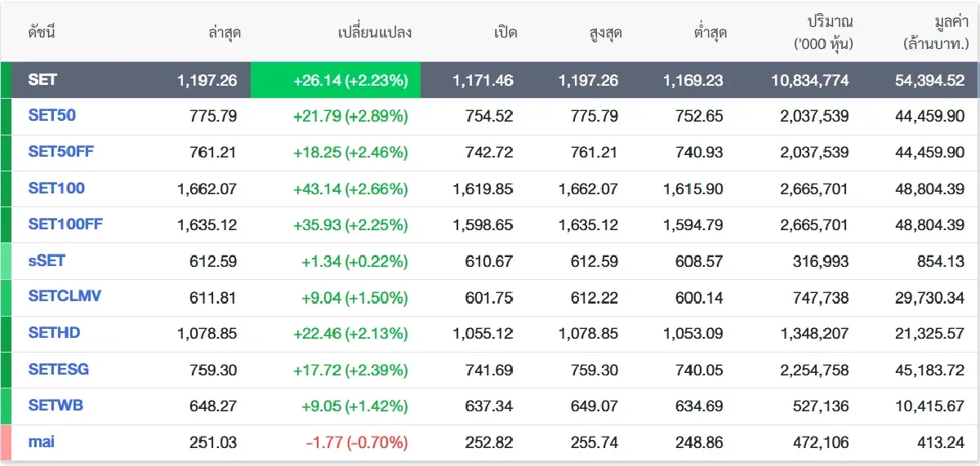Image resolution: width=980 pixels, height=466 pixels.
Task: Select the SET100FF index link
Action: click(65, 224)
